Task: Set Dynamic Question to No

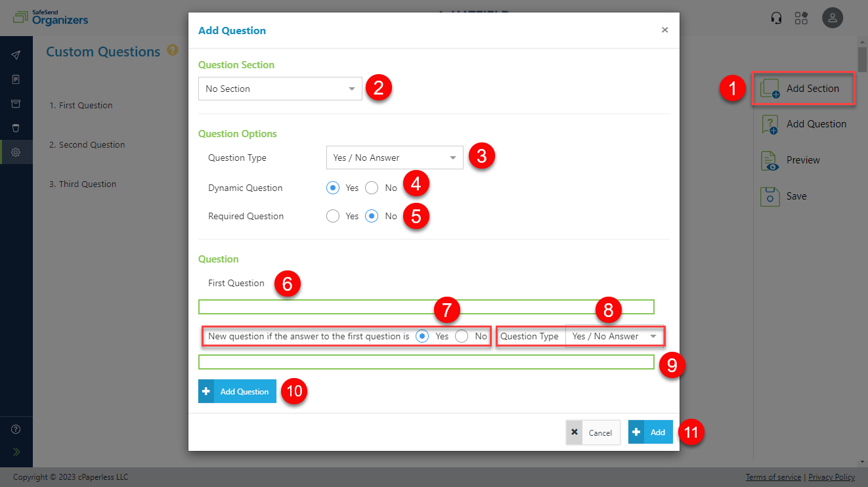Action: pyautogui.click(x=372, y=188)
